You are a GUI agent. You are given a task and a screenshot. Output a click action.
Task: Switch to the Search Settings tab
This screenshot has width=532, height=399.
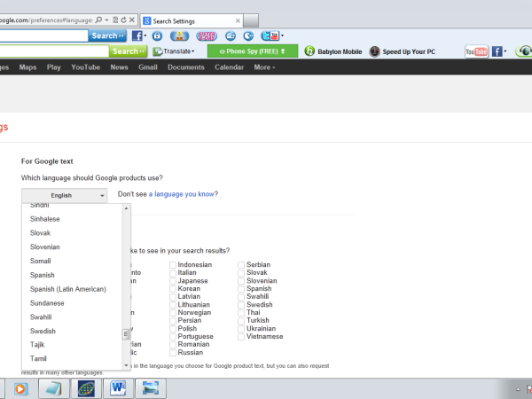coord(192,21)
